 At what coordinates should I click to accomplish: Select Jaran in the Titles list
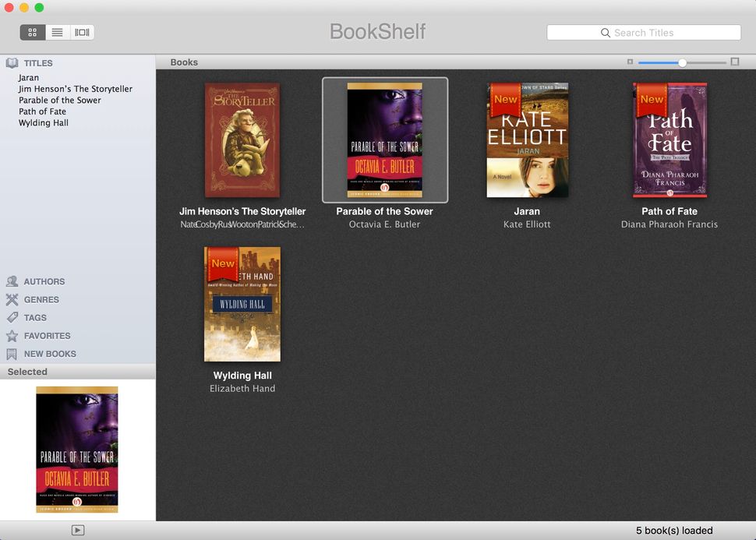coord(29,77)
